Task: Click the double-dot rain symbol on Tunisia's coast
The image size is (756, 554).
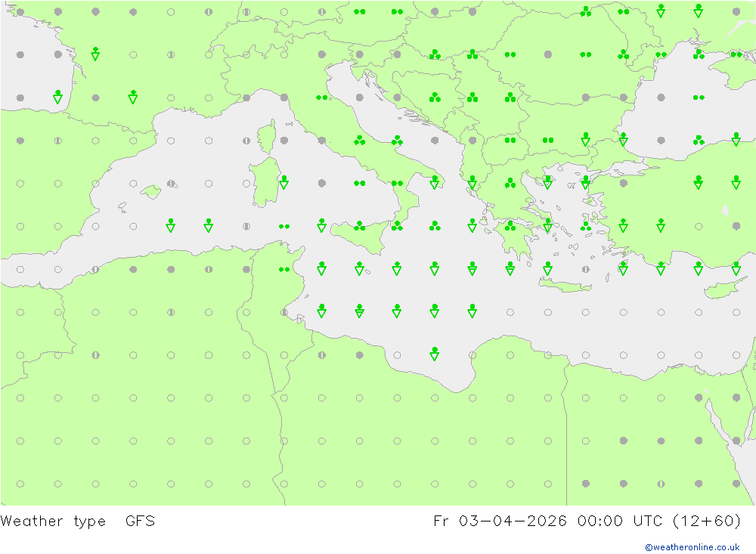Action: pos(284,269)
